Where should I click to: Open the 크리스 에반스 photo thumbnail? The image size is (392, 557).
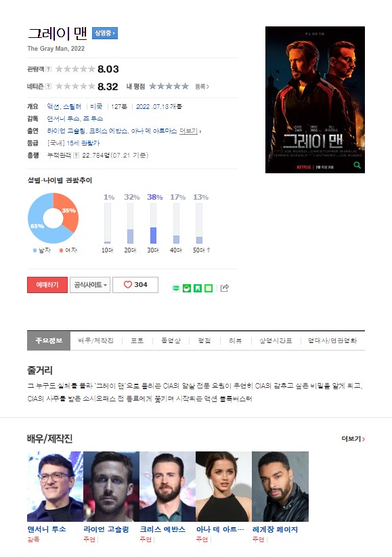pyautogui.click(x=167, y=487)
